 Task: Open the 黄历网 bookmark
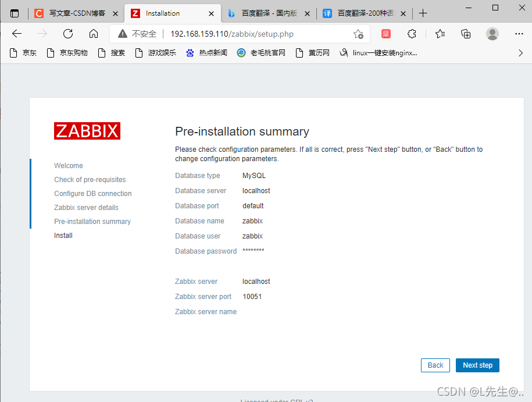coord(312,53)
